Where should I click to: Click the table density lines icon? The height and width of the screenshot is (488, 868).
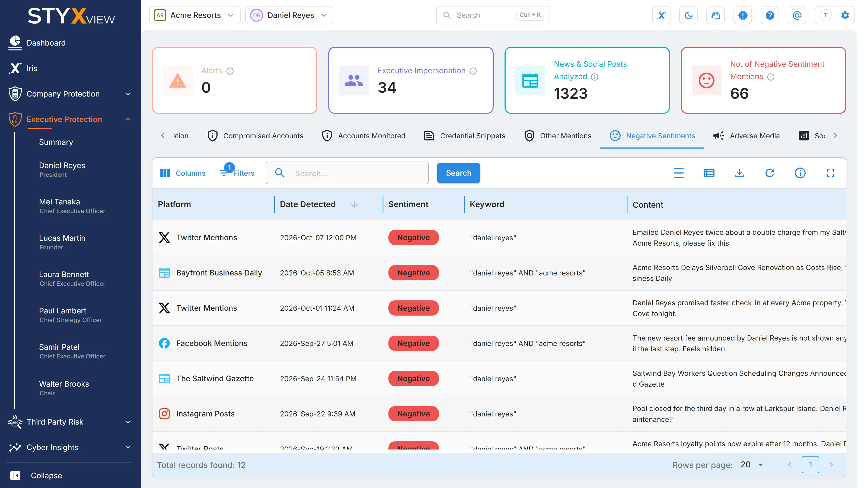(678, 173)
